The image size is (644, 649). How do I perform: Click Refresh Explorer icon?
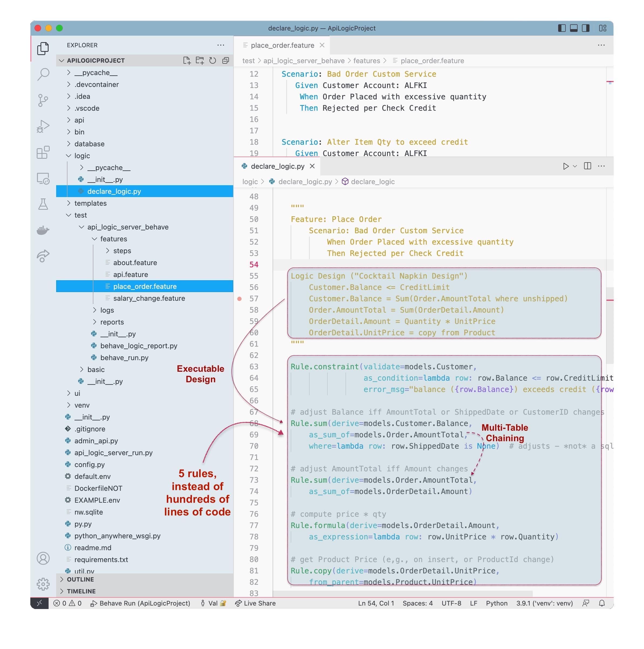pos(212,60)
